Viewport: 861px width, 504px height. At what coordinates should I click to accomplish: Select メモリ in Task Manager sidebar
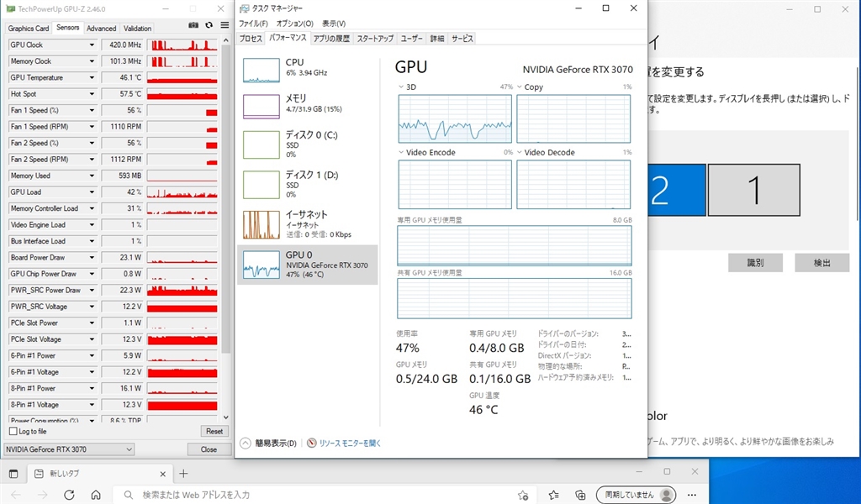[x=308, y=106]
